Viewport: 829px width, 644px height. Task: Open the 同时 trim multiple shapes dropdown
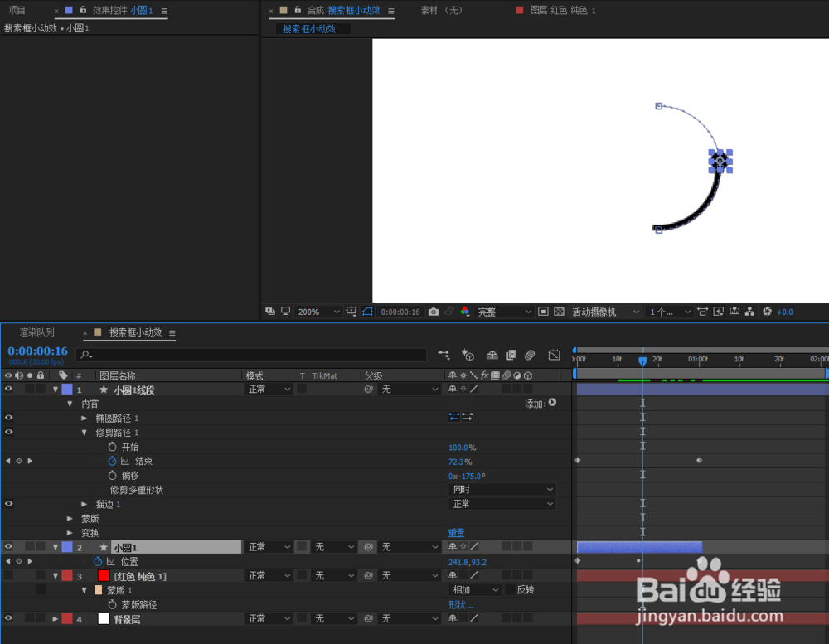[502, 490]
